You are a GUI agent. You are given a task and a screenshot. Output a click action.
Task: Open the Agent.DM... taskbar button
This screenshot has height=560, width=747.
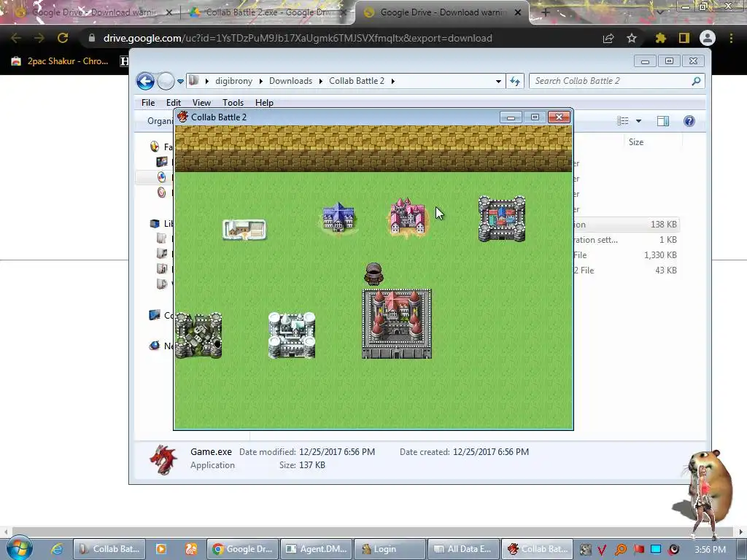click(x=317, y=549)
